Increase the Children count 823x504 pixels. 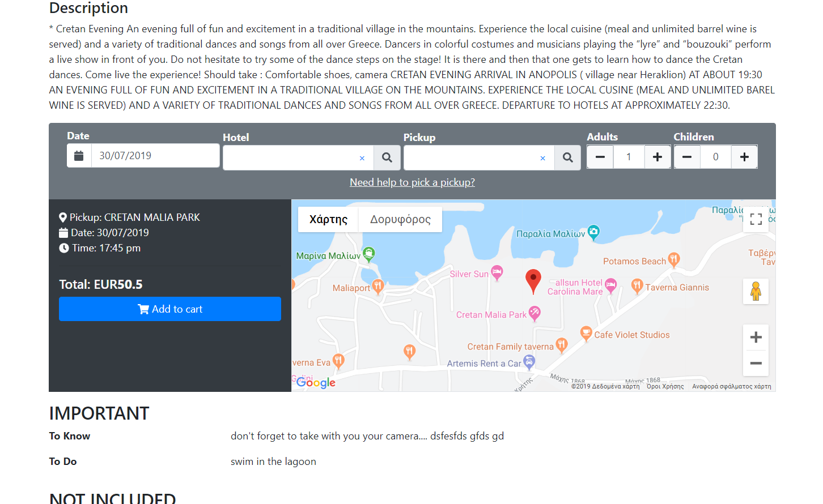click(x=744, y=157)
